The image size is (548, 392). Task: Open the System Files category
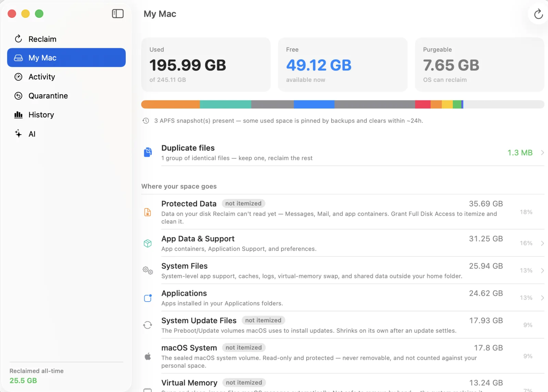342,270
